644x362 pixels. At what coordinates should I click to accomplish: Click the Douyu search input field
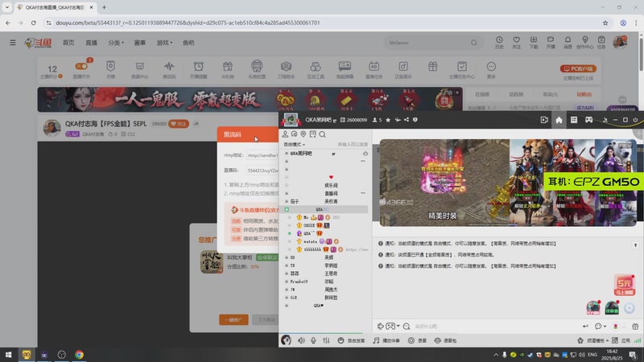click(x=427, y=43)
